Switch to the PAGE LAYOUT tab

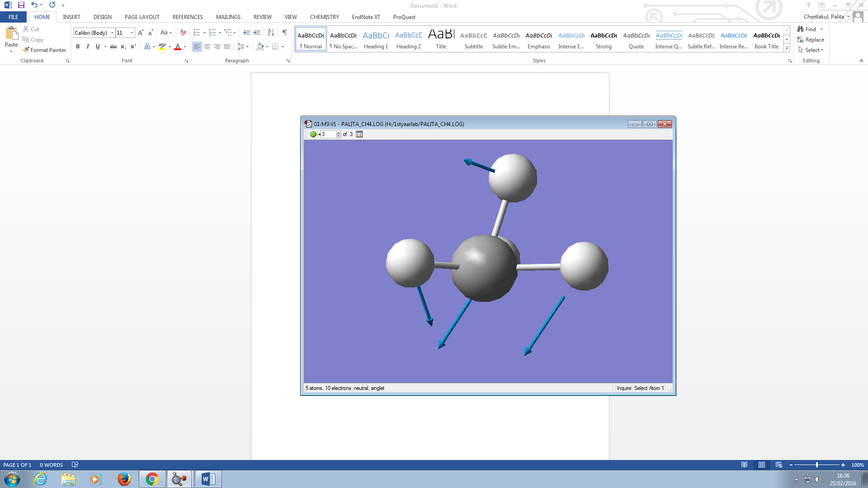[x=142, y=17]
